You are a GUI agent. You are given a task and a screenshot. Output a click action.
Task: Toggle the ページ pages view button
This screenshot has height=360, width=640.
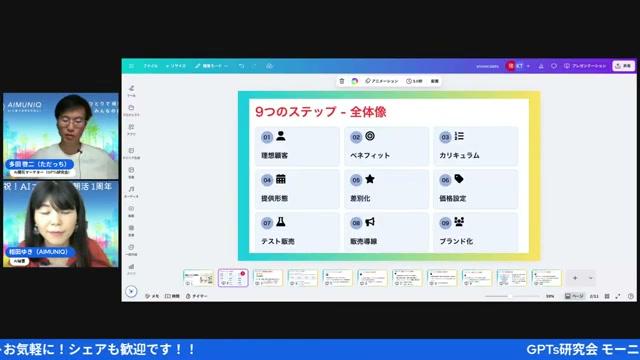[574, 296]
